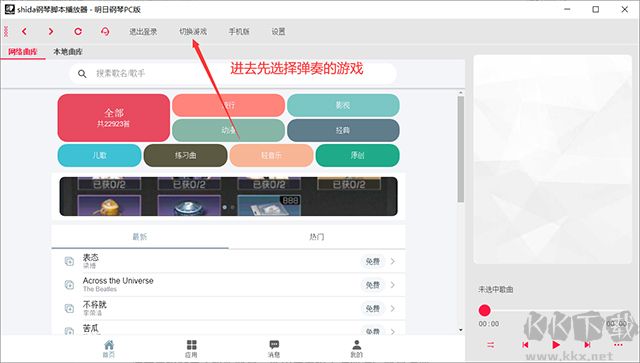Click the artist name The Beatles
The width and height of the screenshot is (640, 363).
pos(100,289)
